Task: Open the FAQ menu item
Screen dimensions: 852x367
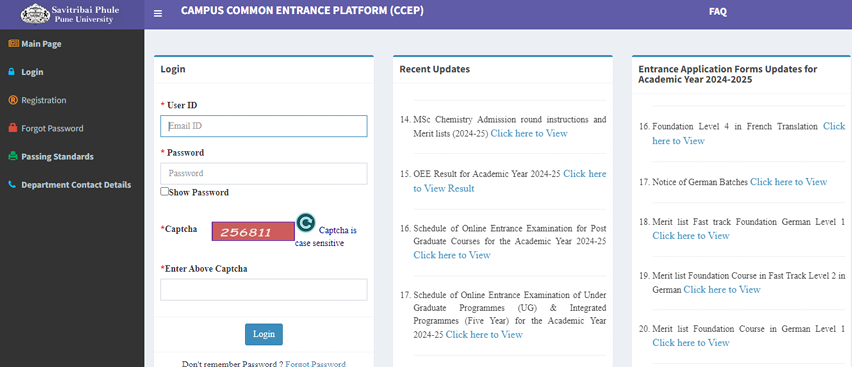Action: (718, 12)
